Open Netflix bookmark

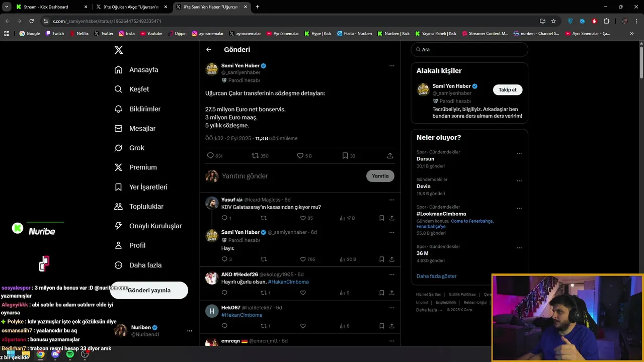[x=79, y=34]
